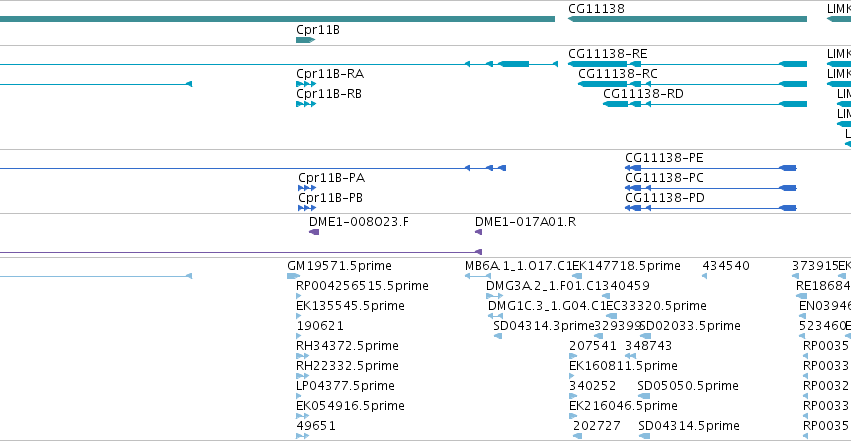Click the GM19571.5prime EST glyph

click(294, 276)
